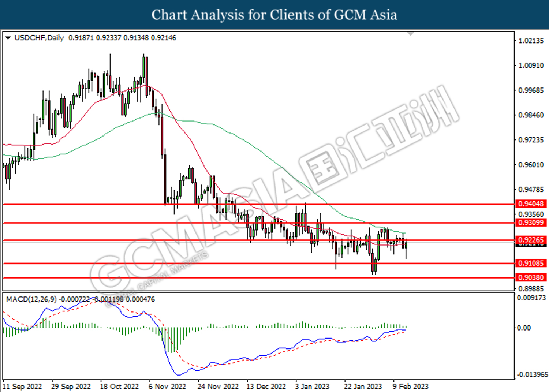Select the 0.91085 red price level label
This screenshot has height=392, width=549.
531,263
